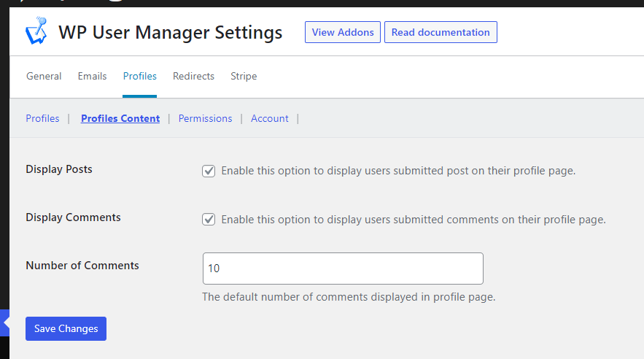Click the collapse arrow on left sidebar edge
Screen dimensions: 644x359
click(5, 323)
